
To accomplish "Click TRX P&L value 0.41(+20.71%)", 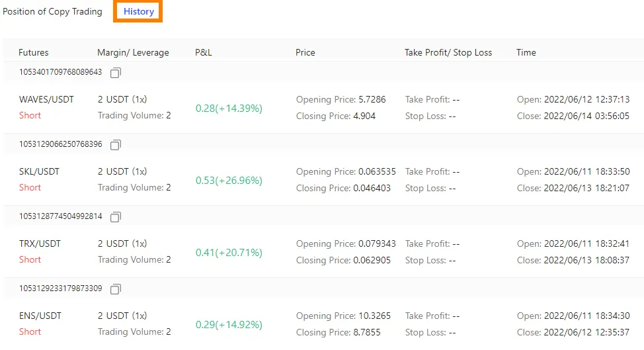I will 229,253.
